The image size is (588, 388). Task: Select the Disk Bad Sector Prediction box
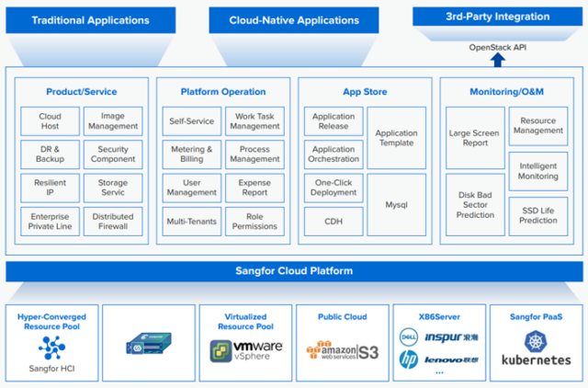(475, 204)
